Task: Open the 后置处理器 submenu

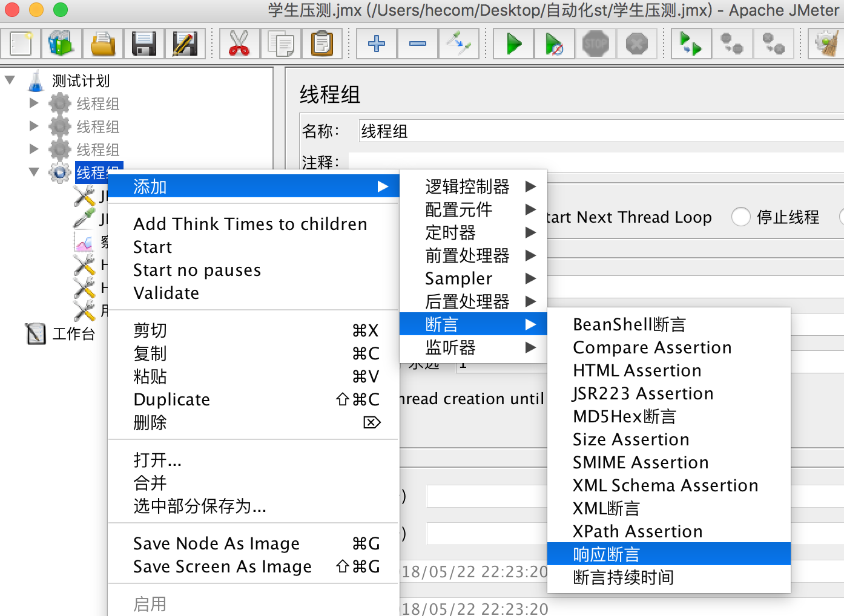Action: pyautogui.click(x=473, y=301)
